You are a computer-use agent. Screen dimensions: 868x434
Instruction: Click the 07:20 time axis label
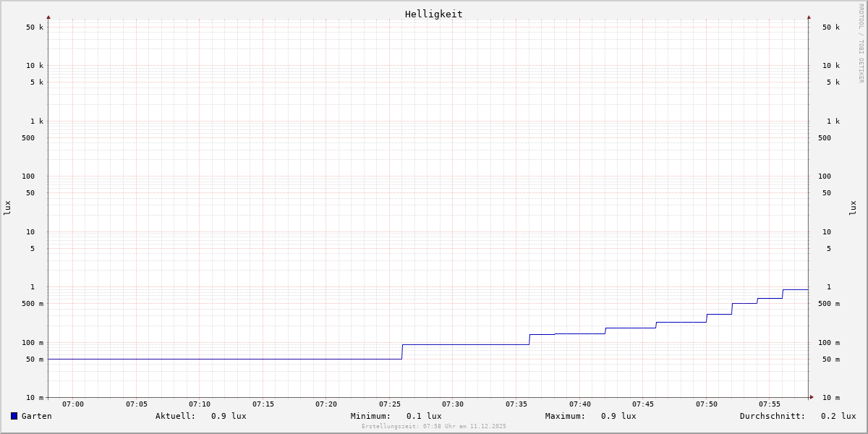[326, 404]
